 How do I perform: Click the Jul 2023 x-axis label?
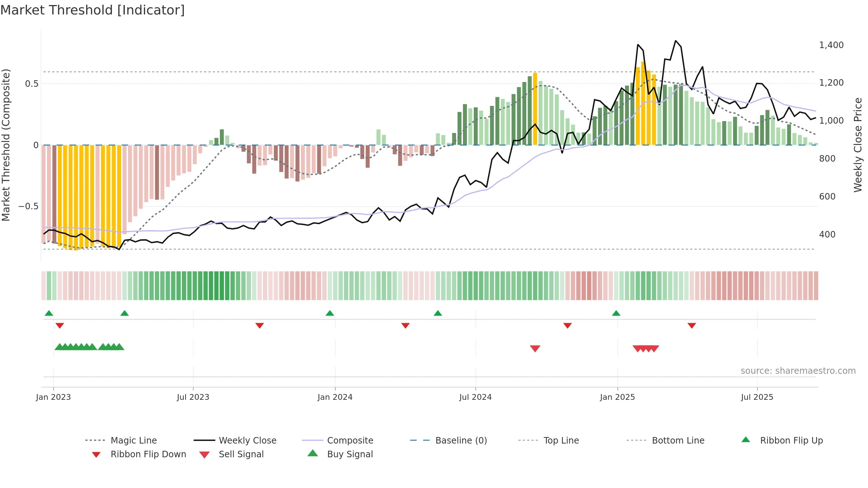(193, 397)
